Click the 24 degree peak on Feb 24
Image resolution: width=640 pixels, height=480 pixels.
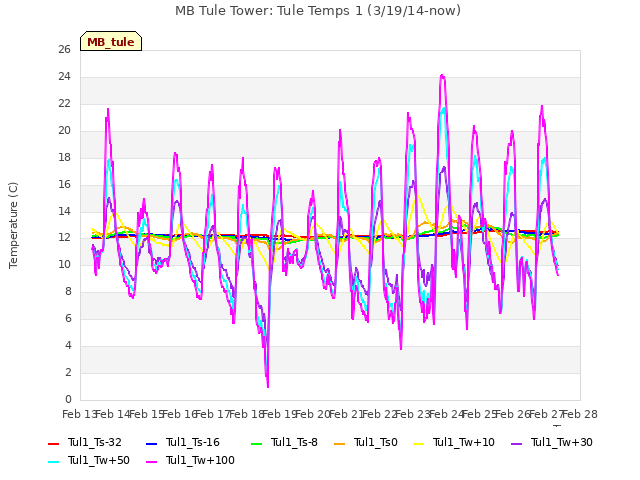pyautogui.click(x=442, y=76)
